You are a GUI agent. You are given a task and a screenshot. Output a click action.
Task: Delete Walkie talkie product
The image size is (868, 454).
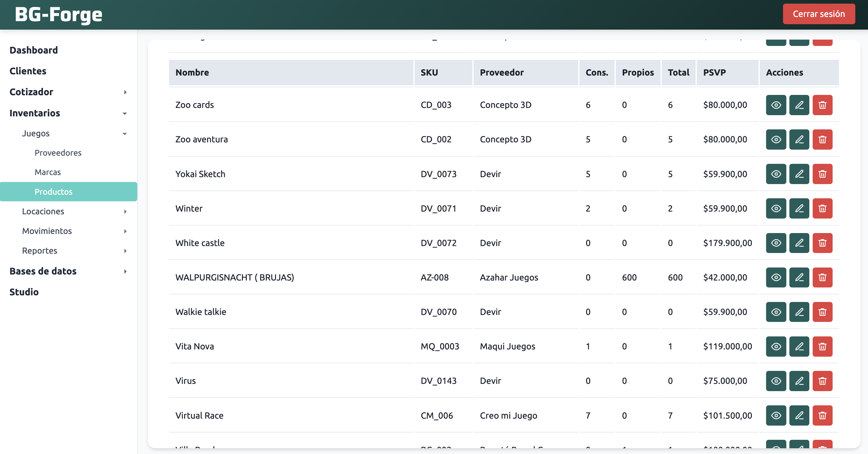[x=823, y=312]
